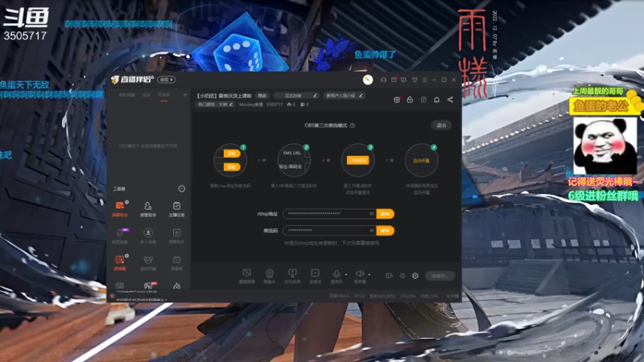Copy the stream code with orange button

coord(385,231)
